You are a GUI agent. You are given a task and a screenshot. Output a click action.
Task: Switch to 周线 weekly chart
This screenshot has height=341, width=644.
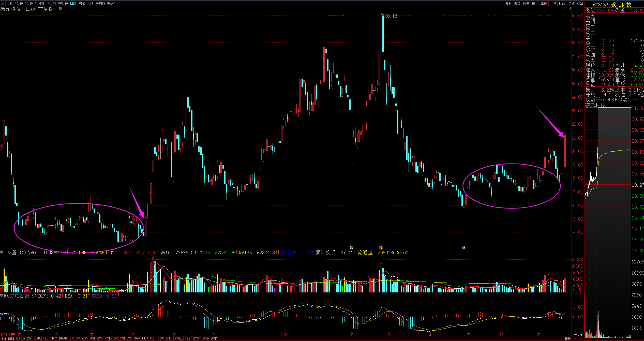(82, 3)
